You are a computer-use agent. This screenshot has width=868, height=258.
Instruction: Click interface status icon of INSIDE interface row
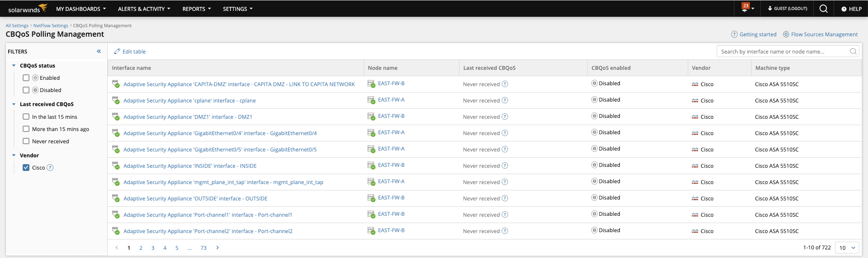tap(116, 166)
